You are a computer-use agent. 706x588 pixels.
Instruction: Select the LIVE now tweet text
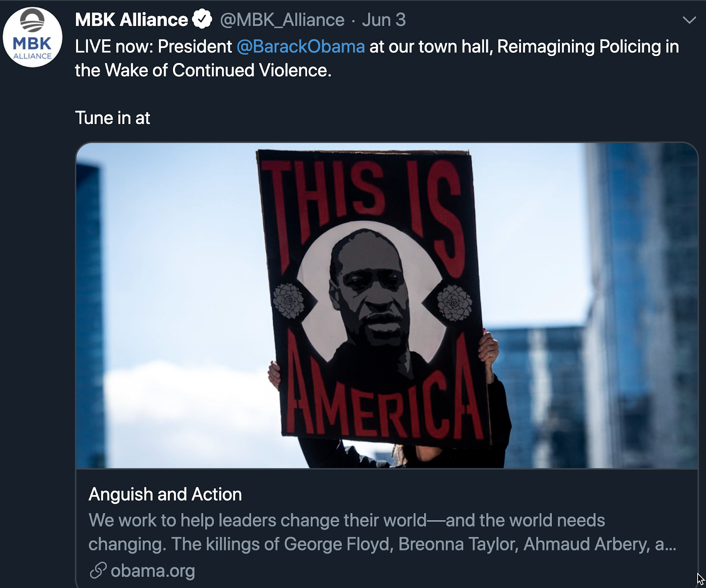[x=377, y=58]
